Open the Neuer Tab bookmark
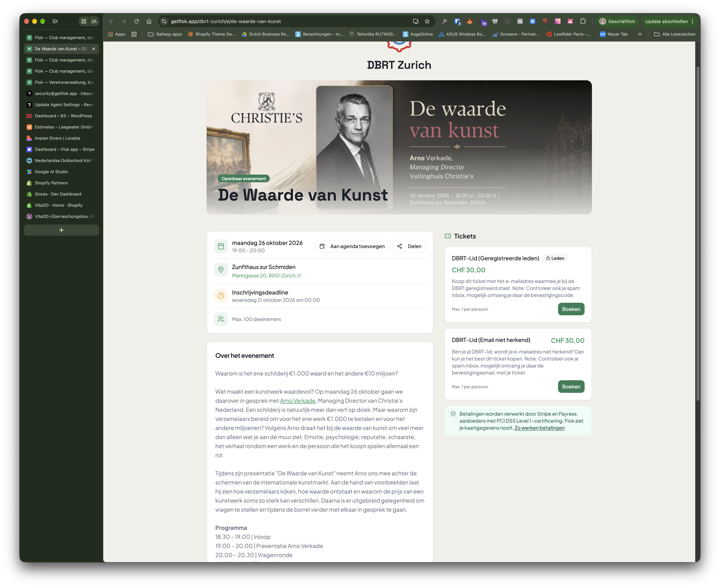The width and height of the screenshot is (720, 588). click(x=614, y=34)
